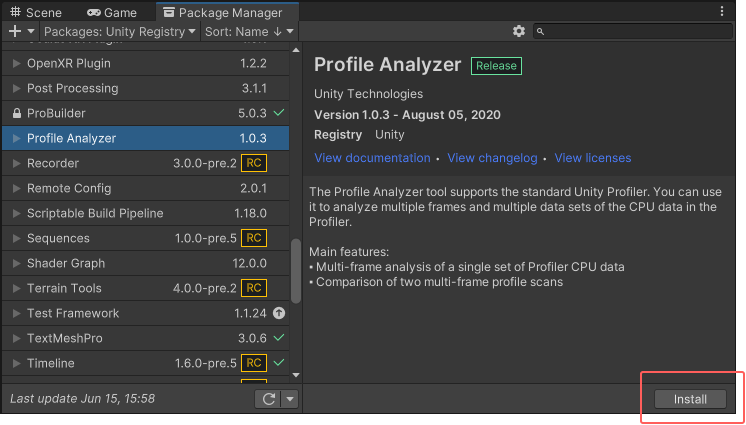Open the panel's three-dot options menu
Image resolution: width=746 pixels, height=425 pixels.
pos(722,12)
